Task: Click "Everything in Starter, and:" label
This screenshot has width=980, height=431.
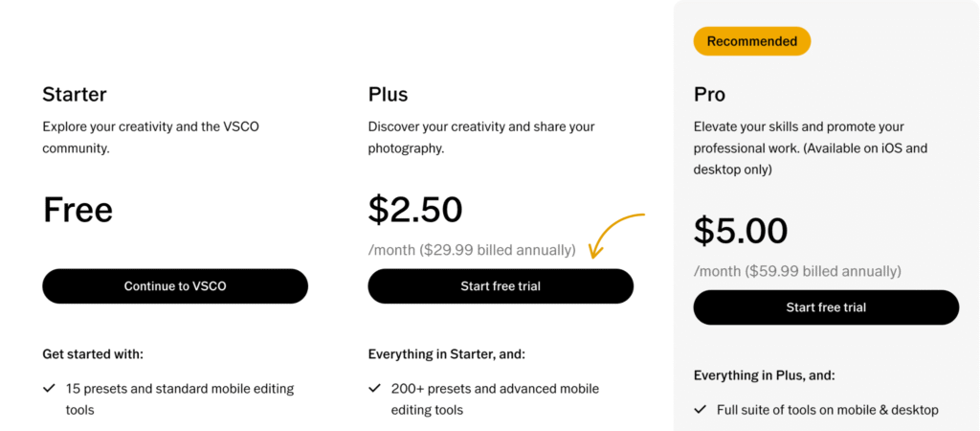Action: 446,354
